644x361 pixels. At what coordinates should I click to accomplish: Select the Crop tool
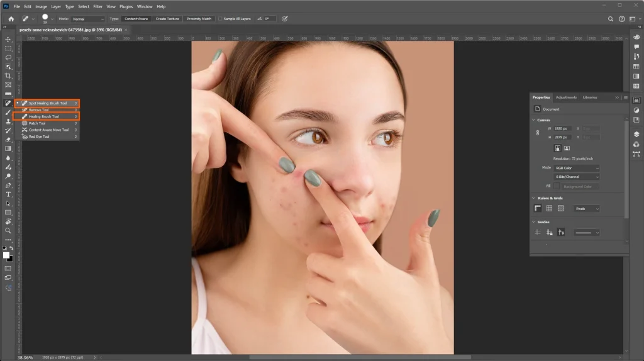[8, 75]
